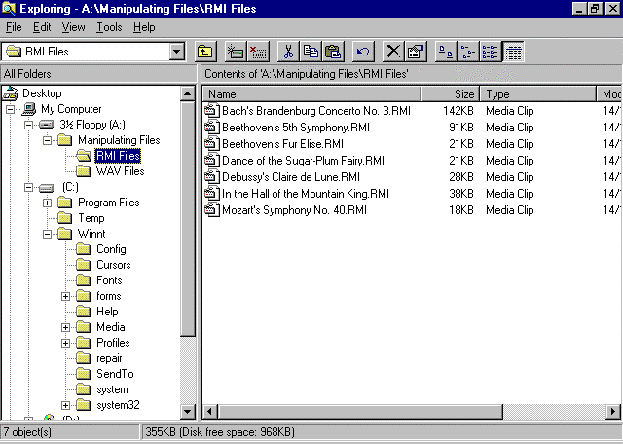Click the Paste clipboard icon
623x444 pixels.
click(333, 51)
